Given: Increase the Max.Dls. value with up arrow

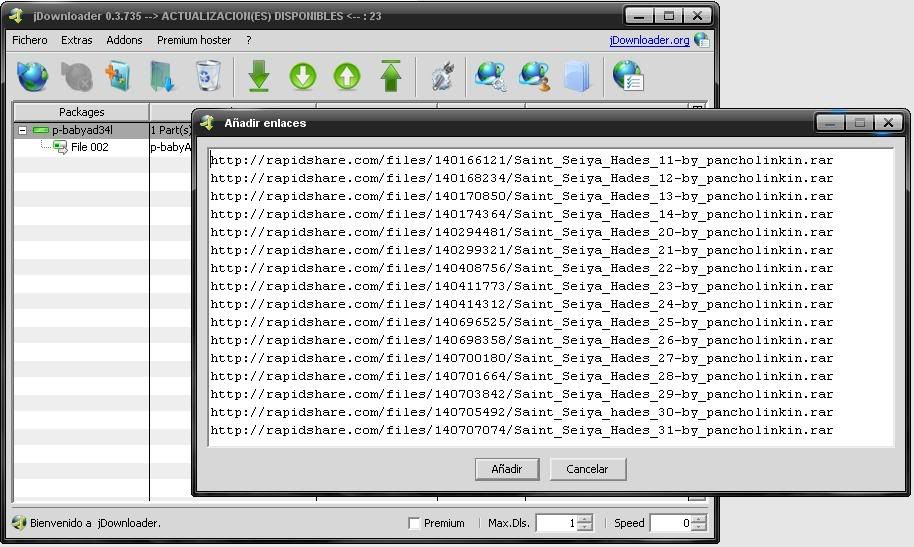Looking at the screenshot, I should (x=586, y=518).
